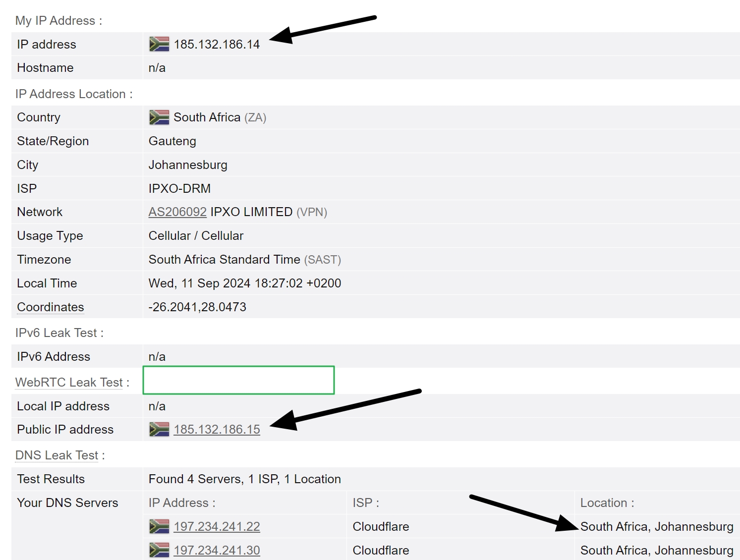Screen dimensions: 740x560
Task: Click inside the green WebRTC input box
Action: [x=238, y=380]
